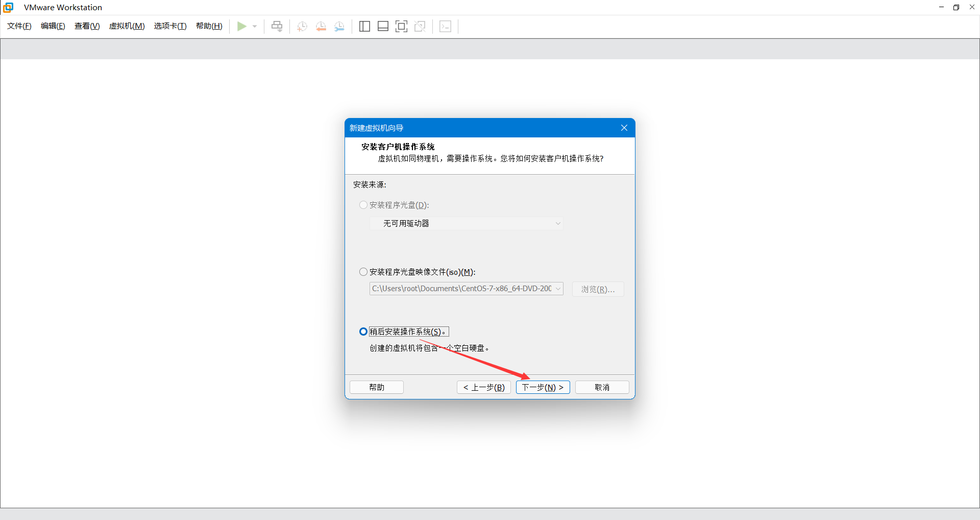
Task: Click the 上一步(B) back button
Action: 484,387
